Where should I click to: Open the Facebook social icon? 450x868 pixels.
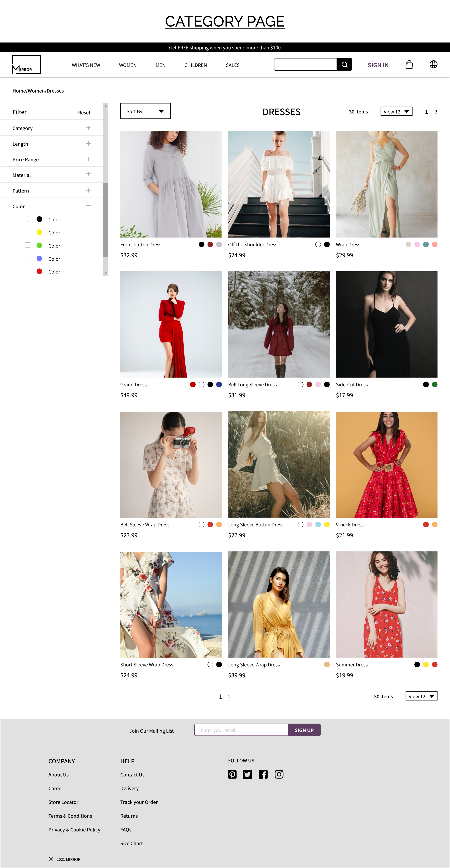263,774
